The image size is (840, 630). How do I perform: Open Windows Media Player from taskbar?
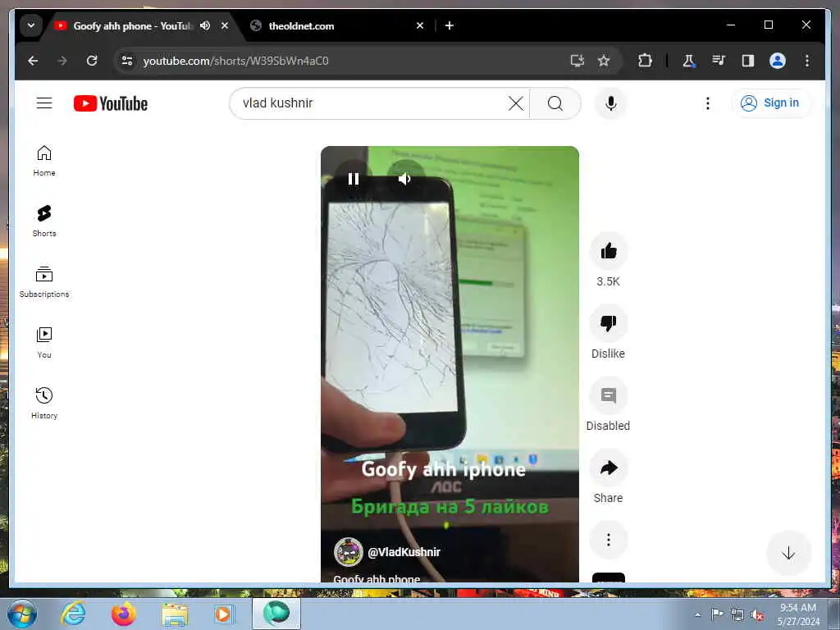pyautogui.click(x=225, y=614)
